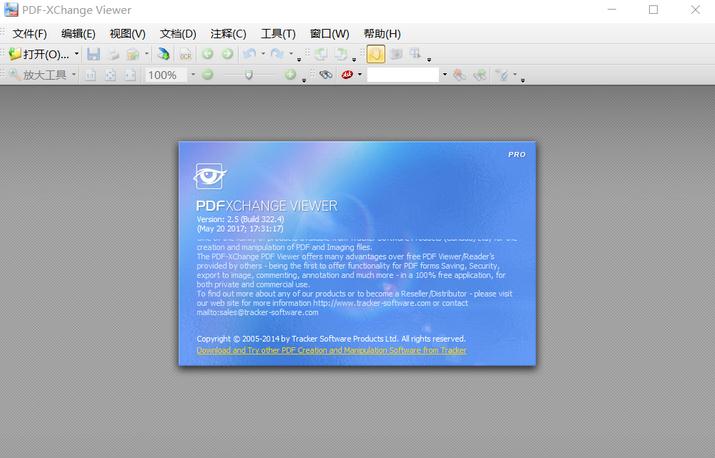The width and height of the screenshot is (715, 458).
Task: Select the highlighted Hand tool
Action: 376,54
